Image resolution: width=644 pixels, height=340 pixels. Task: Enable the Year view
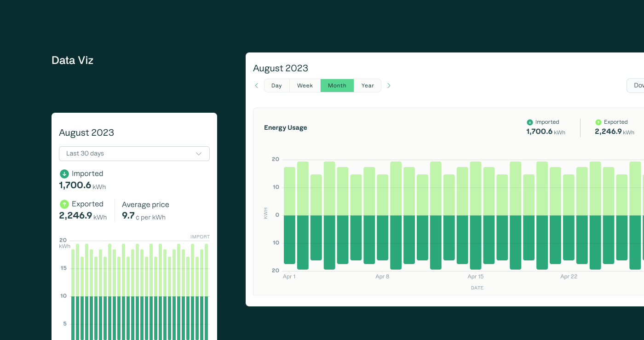coord(367,86)
